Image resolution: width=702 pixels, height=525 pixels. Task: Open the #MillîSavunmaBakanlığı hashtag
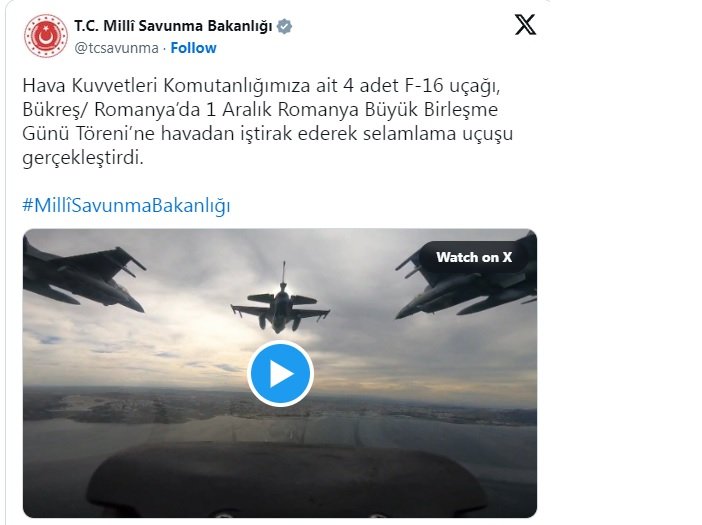click(x=126, y=206)
